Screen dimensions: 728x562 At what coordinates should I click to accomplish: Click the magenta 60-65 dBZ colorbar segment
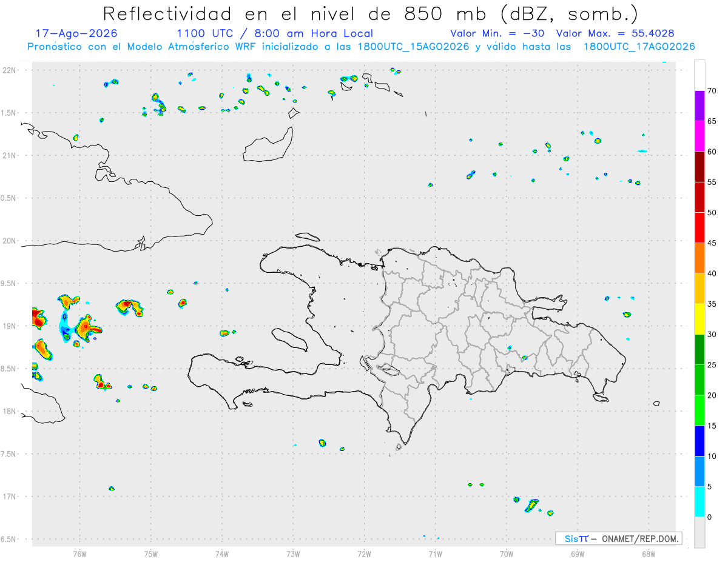[x=699, y=136]
